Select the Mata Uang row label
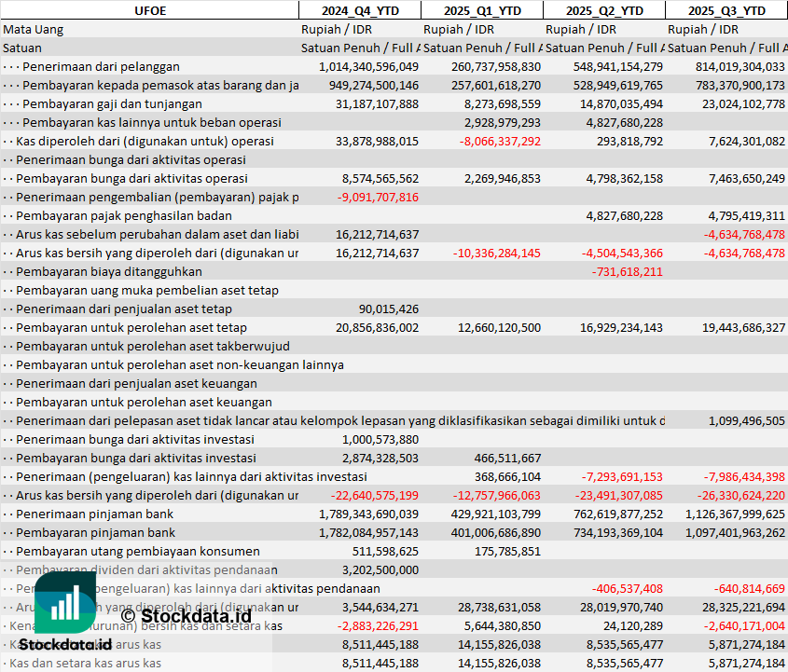 click(34, 29)
